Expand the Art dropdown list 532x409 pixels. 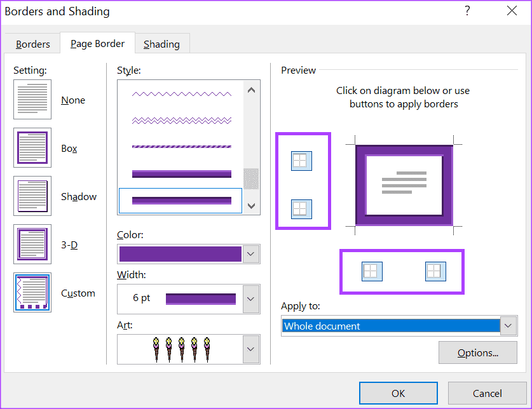tap(251, 349)
